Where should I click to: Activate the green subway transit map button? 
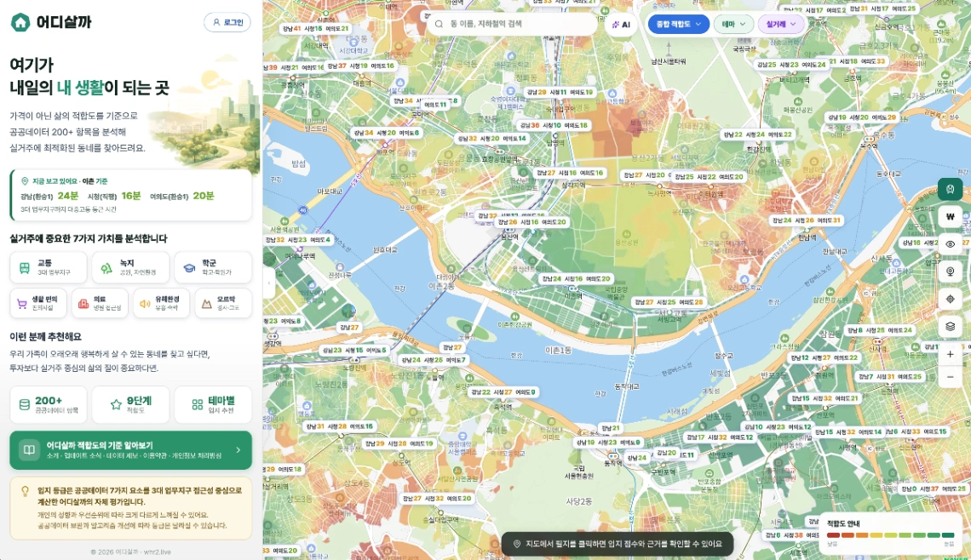tap(950, 189)
